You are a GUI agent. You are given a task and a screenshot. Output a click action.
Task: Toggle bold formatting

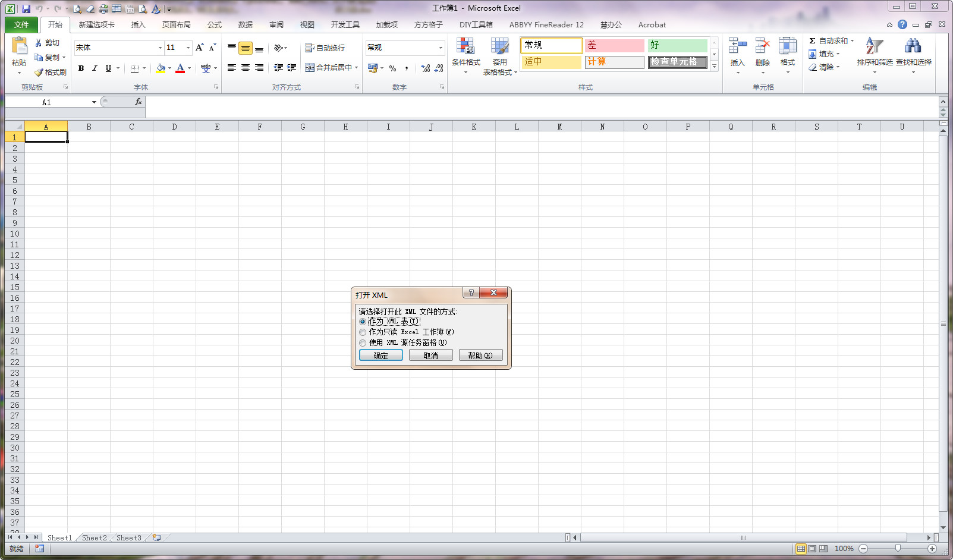81,68
